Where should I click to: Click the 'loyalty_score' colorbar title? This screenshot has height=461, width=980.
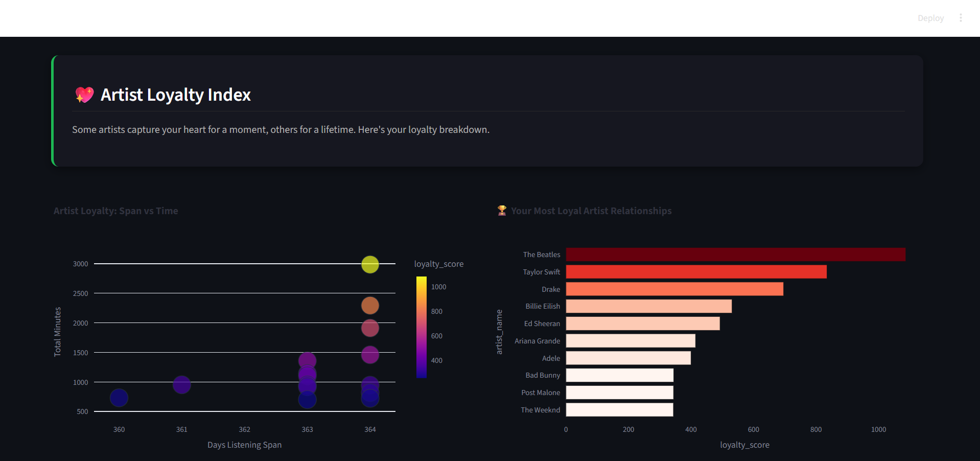point(439,264)
